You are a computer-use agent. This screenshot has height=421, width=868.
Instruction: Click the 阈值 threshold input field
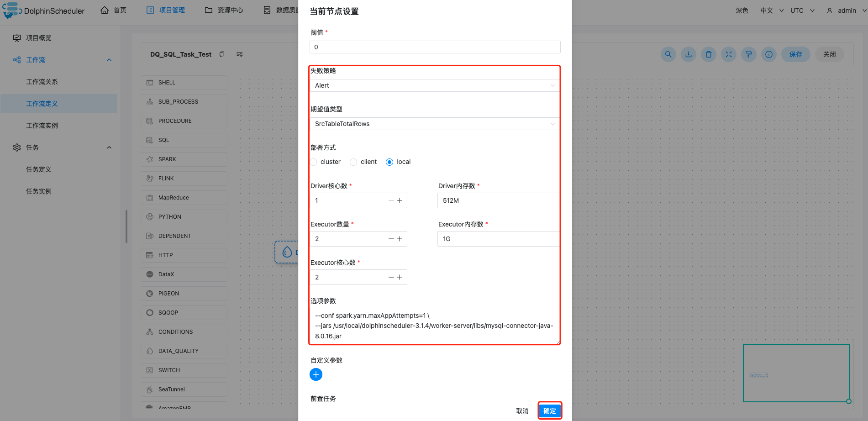tap(435, 47)
